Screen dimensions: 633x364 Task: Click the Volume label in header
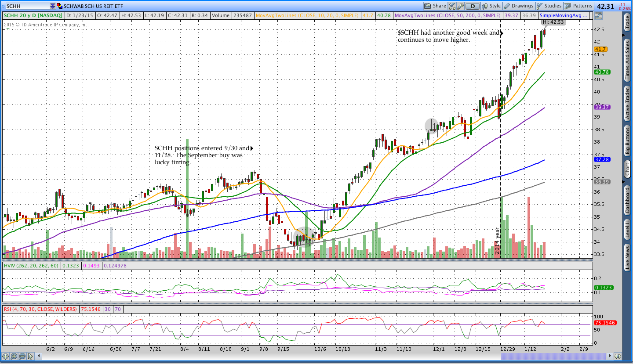click(220, 15)
